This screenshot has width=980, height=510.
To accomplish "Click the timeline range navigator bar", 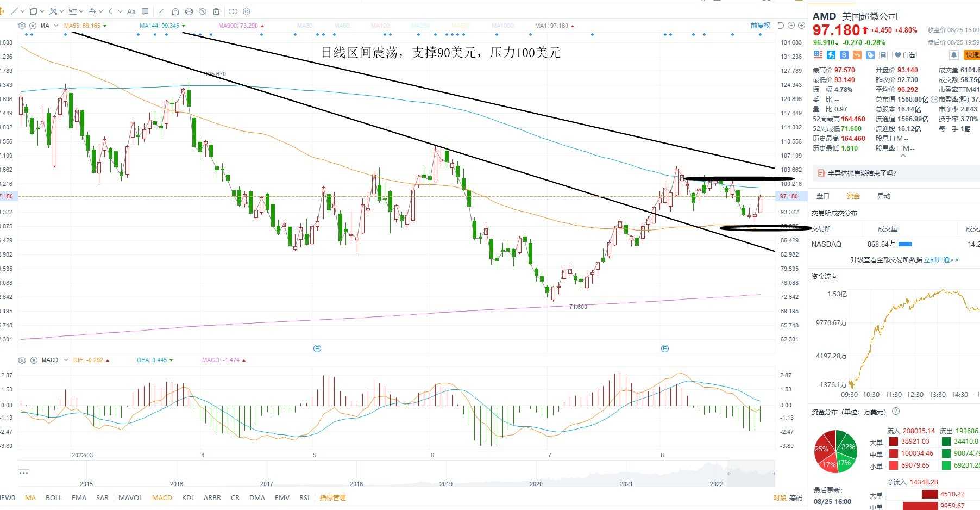I will click(x=397, y=474).
